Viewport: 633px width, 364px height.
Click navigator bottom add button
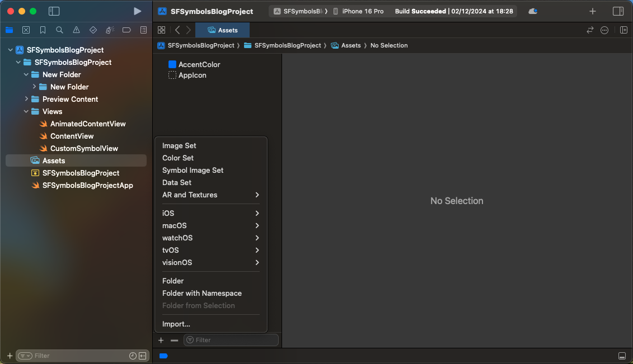tap(10, 356)
